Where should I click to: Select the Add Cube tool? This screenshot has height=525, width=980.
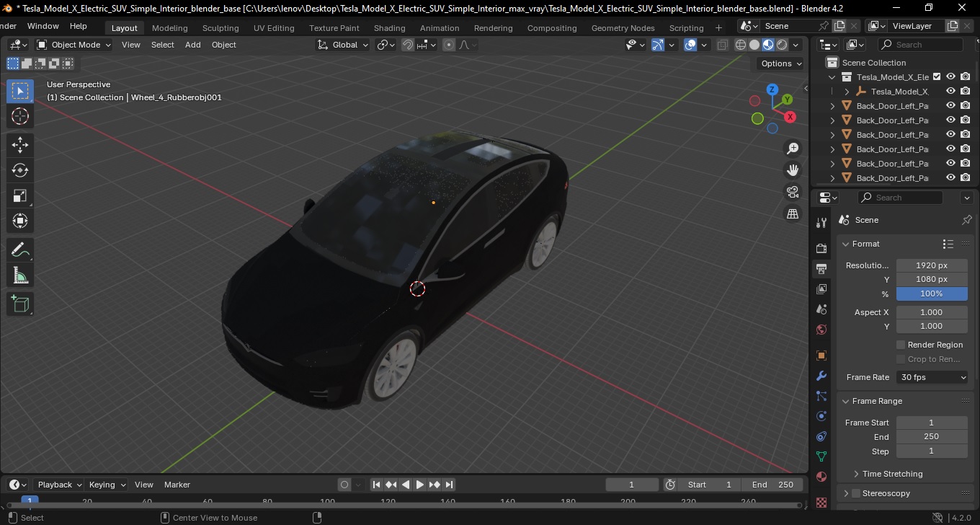[20, 304]
